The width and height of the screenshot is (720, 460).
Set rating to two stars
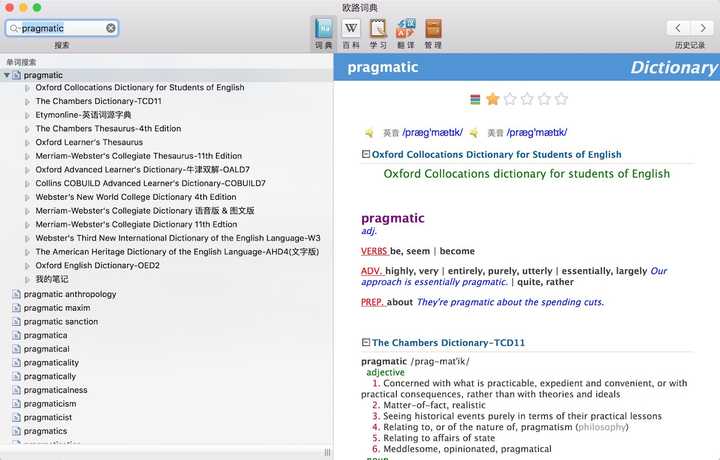tap(510, 99)
